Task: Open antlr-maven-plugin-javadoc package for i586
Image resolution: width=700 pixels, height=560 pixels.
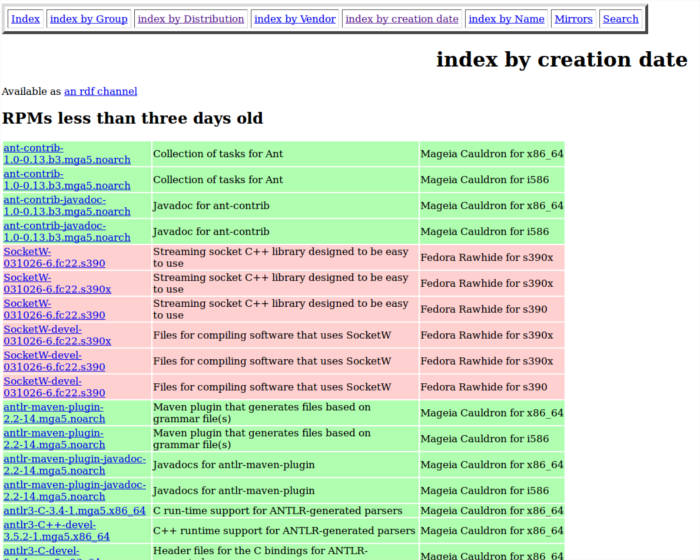Action: 75,491
